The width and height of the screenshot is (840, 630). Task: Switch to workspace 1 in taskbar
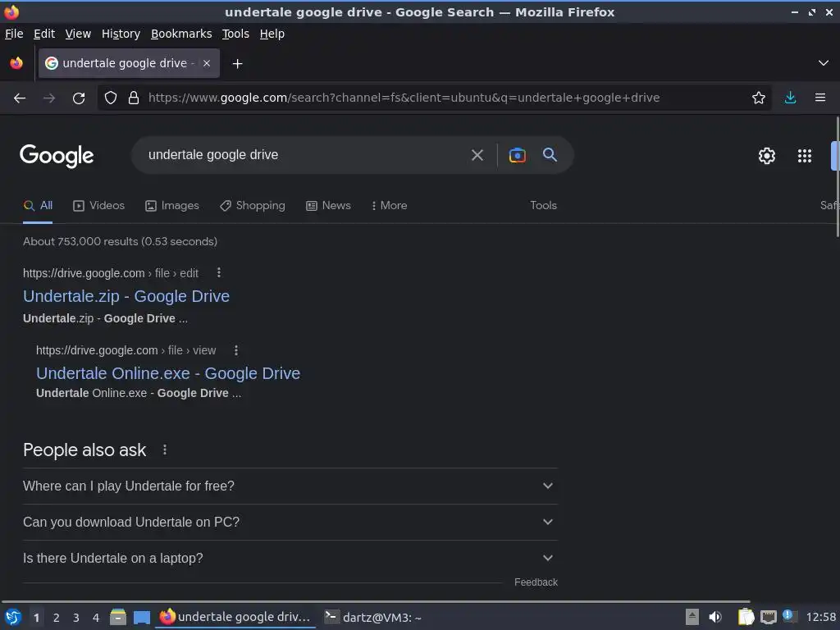click(x=36, y=619)
